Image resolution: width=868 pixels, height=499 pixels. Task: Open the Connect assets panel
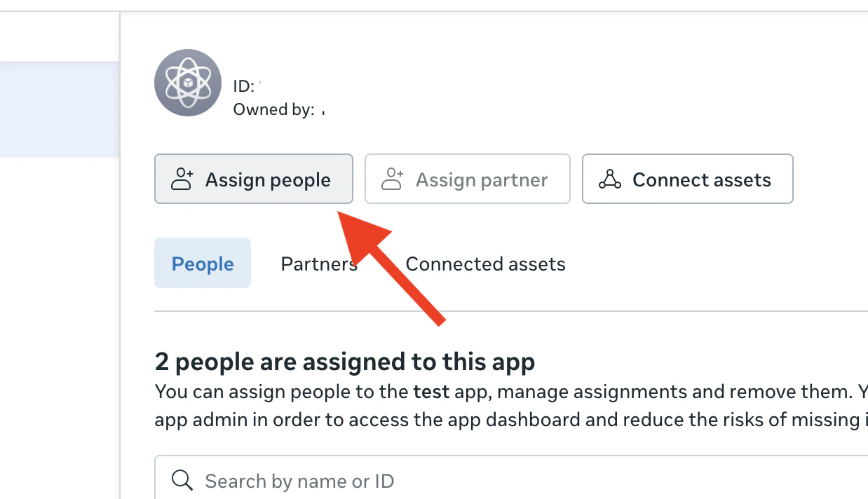click(x=687, y=179)
